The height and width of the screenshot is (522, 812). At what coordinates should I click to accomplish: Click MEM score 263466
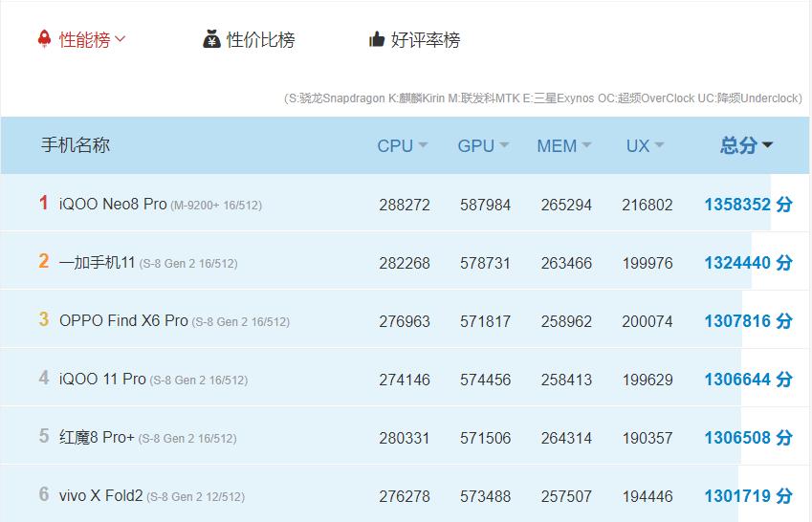566,263
